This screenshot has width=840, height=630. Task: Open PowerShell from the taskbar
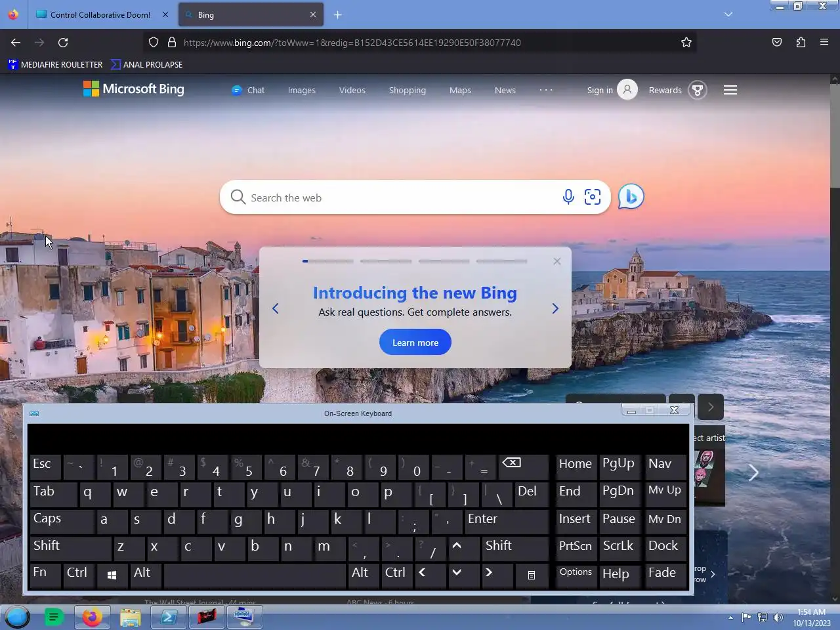click(169, 617)
